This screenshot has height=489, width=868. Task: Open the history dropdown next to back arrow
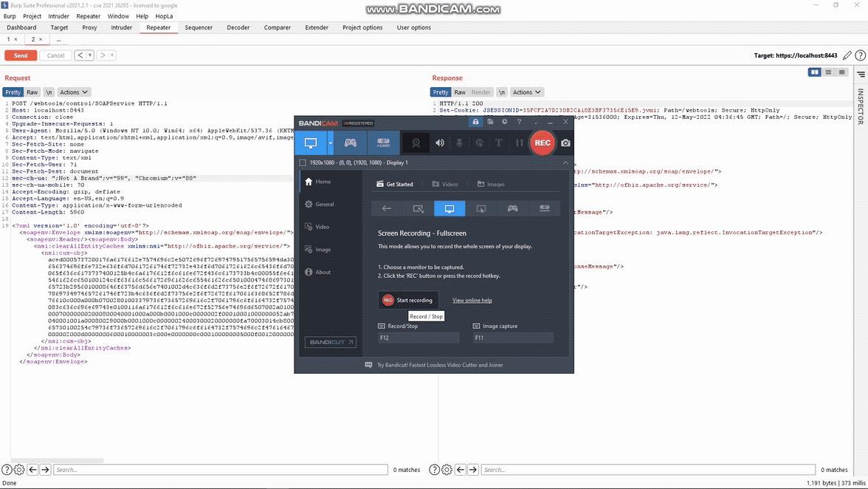click(x=90, y=55)
